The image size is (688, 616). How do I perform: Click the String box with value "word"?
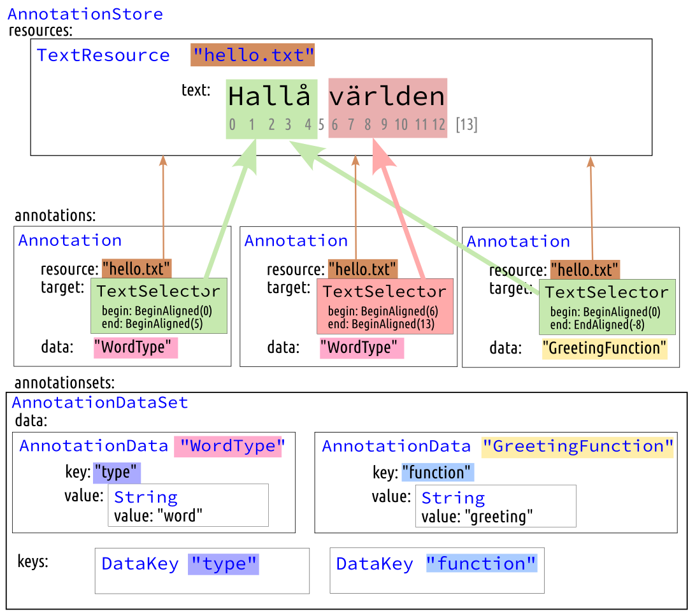click(x=188, y=505)
